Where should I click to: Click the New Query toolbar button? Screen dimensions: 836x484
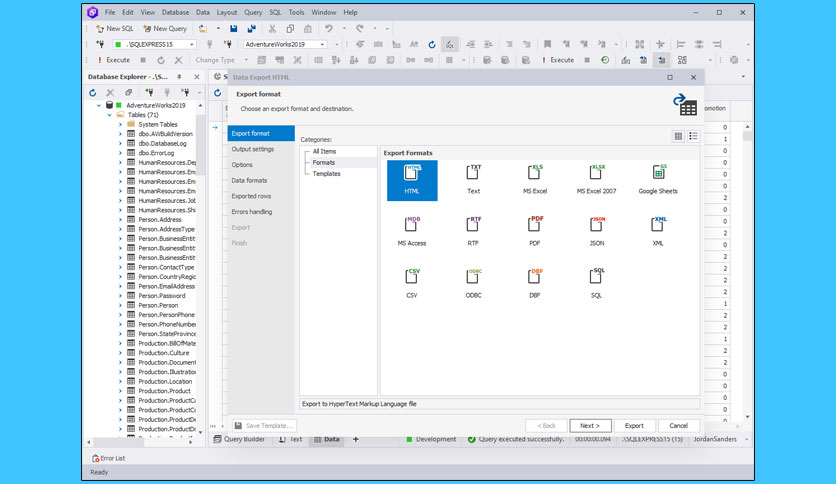[x=165, y=29]
